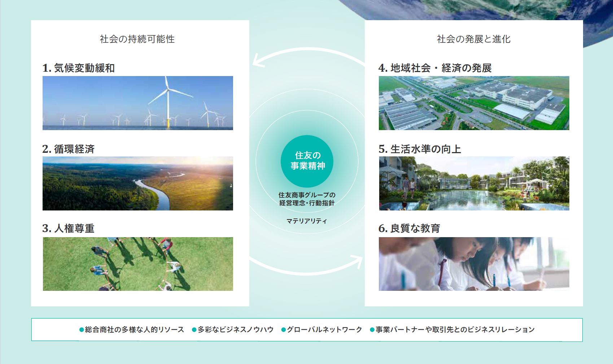Viewport: 613px width, 364px height.
Task: Click the title 1. 気候変動緩和
Action: pyautogui.click(x=79, y=68)
